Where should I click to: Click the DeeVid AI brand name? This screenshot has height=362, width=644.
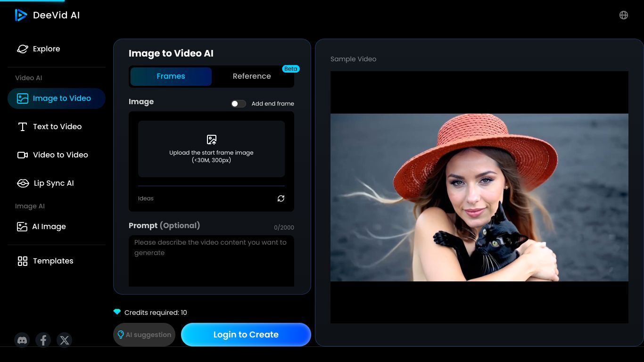click(57, 15)
